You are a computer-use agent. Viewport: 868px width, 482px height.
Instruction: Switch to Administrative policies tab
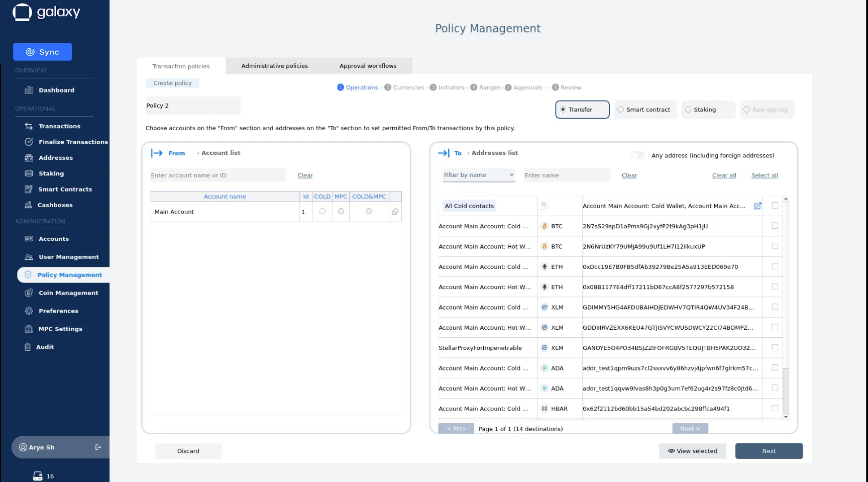(x=275, y=66)
